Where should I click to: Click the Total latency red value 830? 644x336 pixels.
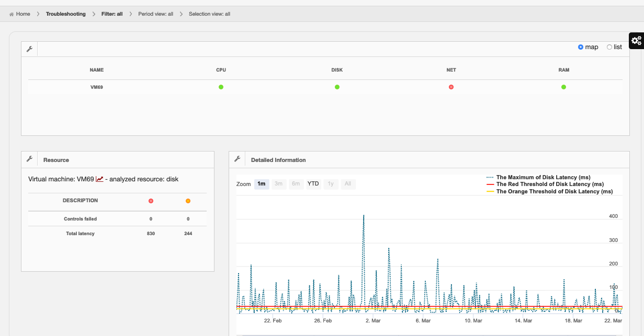(151, 234)
